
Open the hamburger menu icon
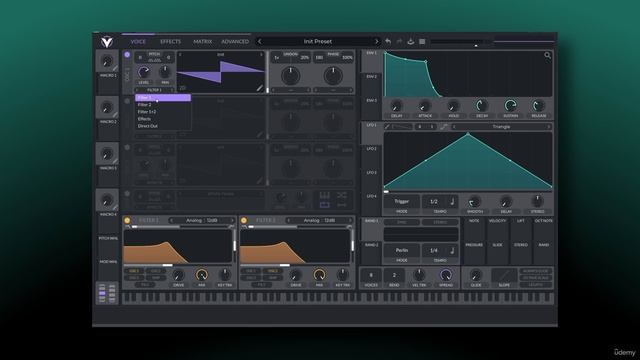(x=422, y=41)
